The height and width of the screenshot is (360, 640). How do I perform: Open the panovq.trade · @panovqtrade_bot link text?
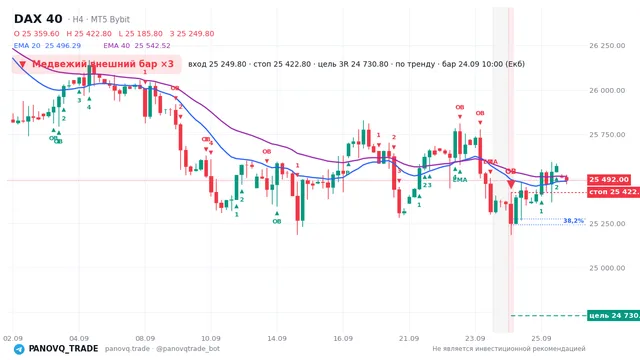[162, 349]
